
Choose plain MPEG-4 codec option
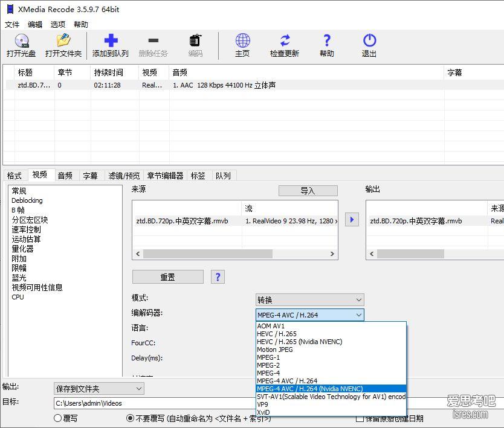[331, 373]
